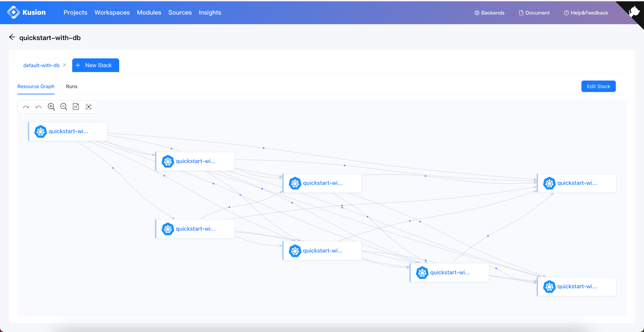This screenshot has width=644, height=332.
Task: Open the Modules navigation menu
Action: tap(149, 12)
